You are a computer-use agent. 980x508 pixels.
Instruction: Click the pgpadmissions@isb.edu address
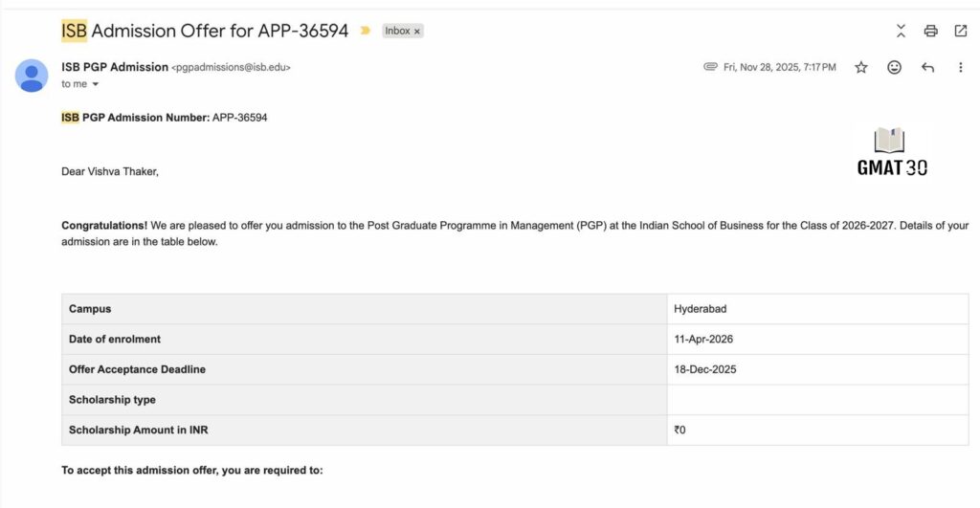point(232,68)
